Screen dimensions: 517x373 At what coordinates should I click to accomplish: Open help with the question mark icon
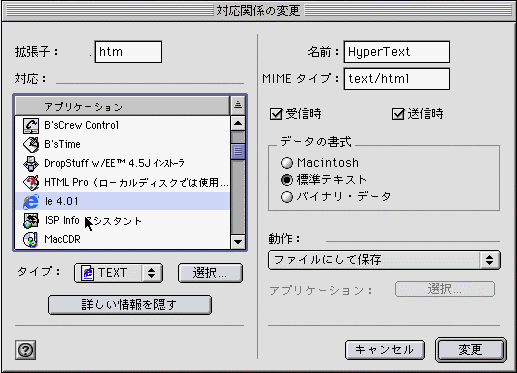(x=26, y=350)
